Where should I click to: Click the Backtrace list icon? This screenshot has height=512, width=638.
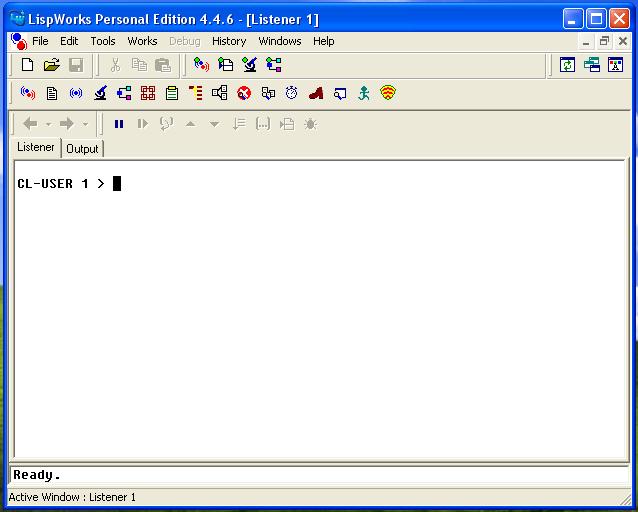(239, 124)
